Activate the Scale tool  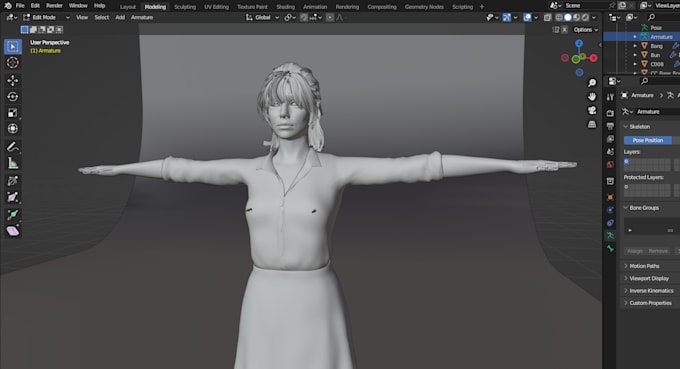pyautogui.click(x=13, y=113)
